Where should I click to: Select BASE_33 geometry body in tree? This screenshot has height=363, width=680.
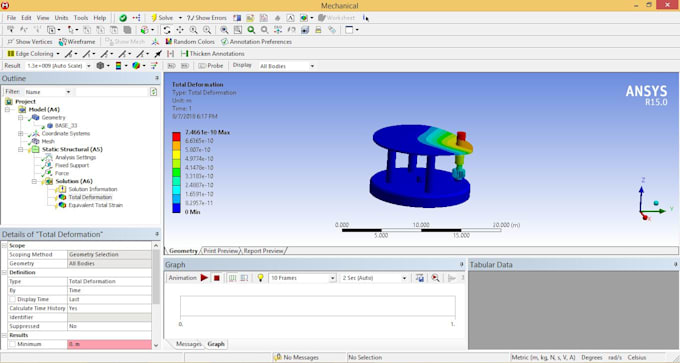(66, 126)
